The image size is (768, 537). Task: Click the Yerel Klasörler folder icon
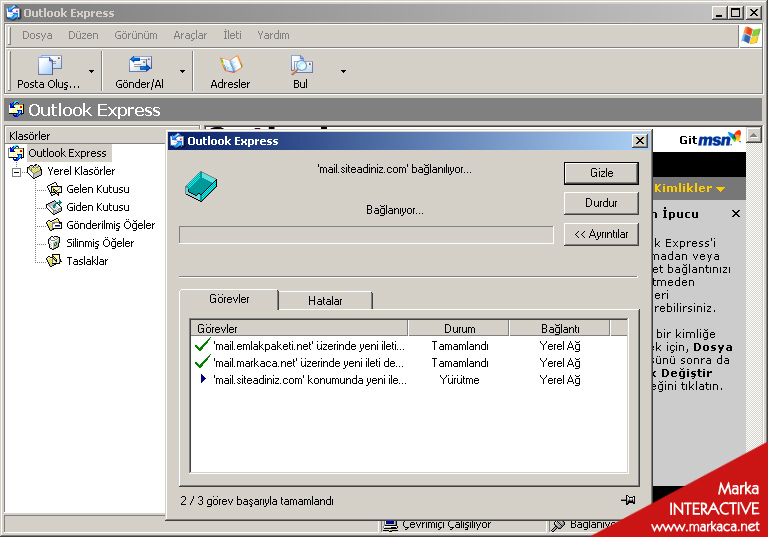point(35,171)
